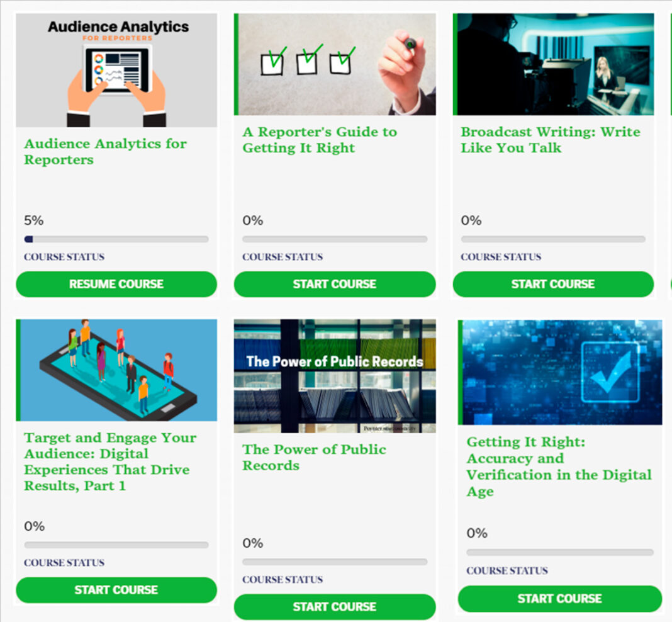
Task: Click the 0% progress bar under Broadcast Writing
Action: [553, 239]
